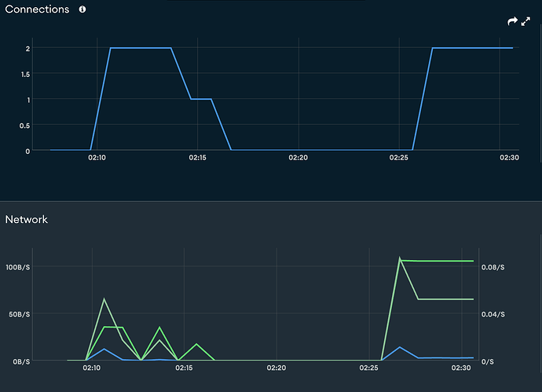Click the 100B/S label on Network axis

17,267
